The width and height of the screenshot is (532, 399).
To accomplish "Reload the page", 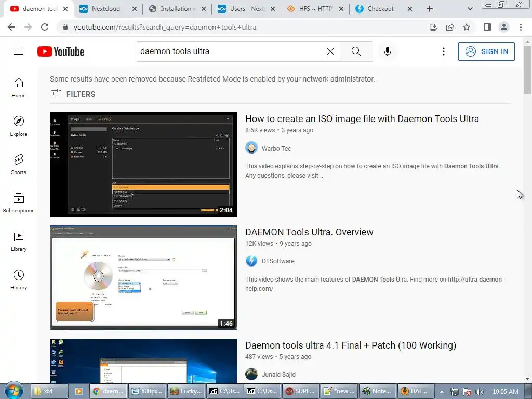I will tap(45, 27).
